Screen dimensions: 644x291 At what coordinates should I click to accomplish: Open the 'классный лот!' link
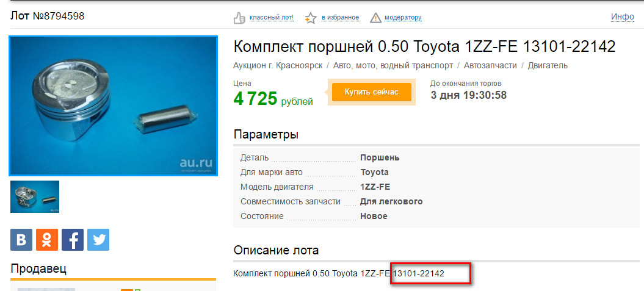pos(272,18)
